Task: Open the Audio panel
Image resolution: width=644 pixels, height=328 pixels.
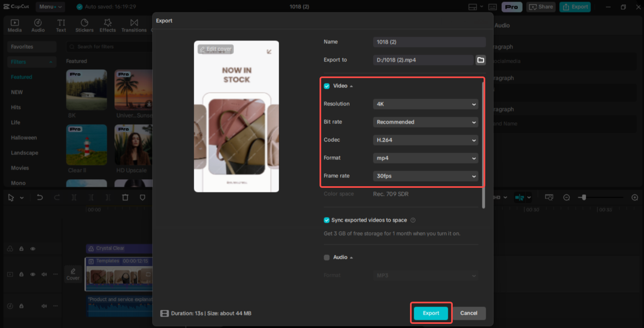Action: point(38,25)
